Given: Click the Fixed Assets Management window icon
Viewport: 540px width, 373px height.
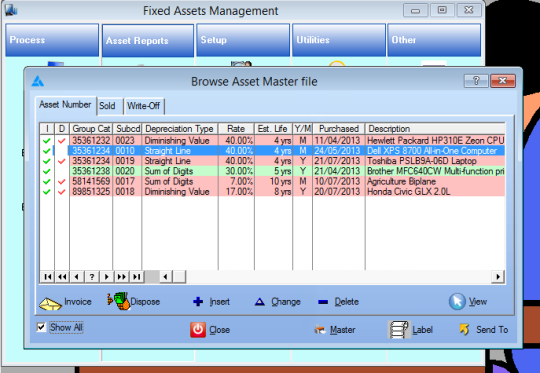Looking at the screenshot, I should click(11, 10).
